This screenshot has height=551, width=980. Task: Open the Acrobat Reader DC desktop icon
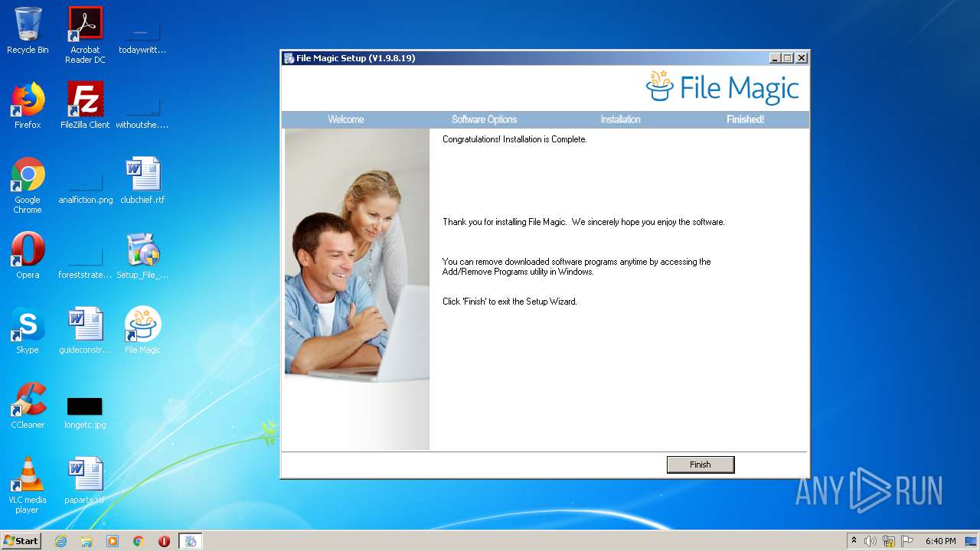85,34
